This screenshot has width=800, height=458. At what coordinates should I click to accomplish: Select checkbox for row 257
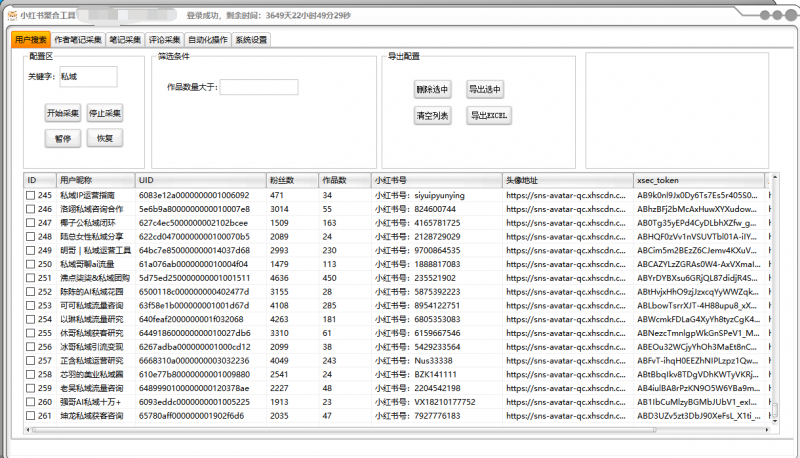pos(31,361)
